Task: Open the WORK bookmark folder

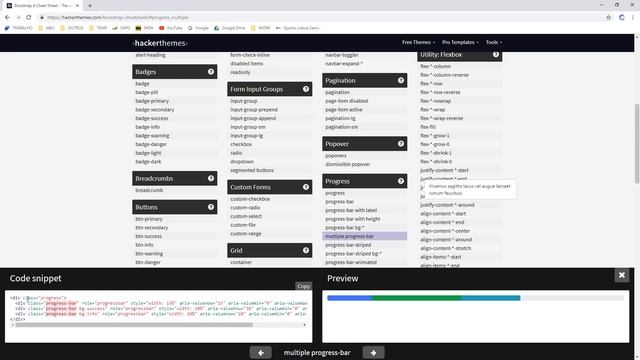Action: (x=261, y=28)
